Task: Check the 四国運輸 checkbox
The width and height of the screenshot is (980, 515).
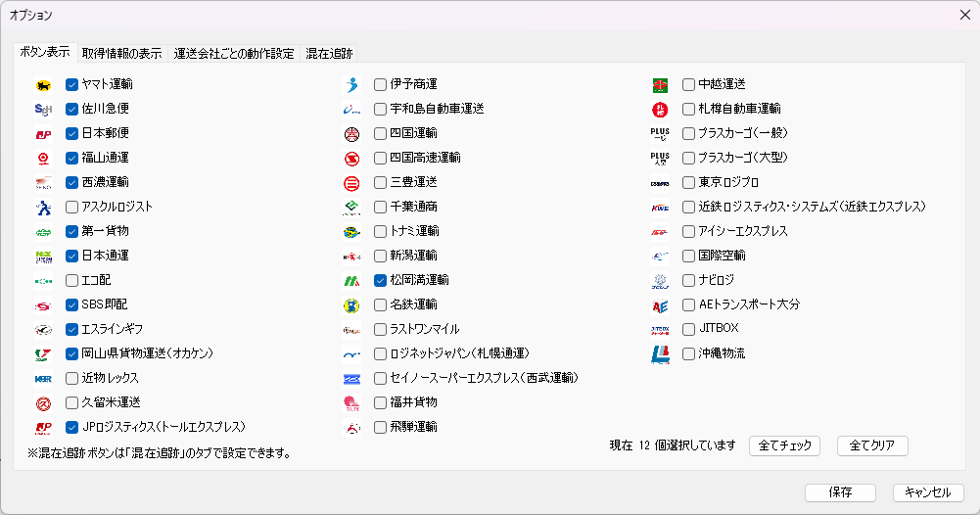Action: coord(380,133)
